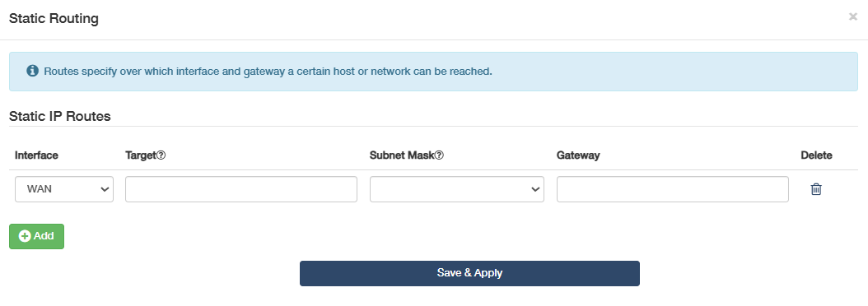Screen dimensions: 868x306
Task: Click the plus icon on Add button
Action: click(25, 236)
